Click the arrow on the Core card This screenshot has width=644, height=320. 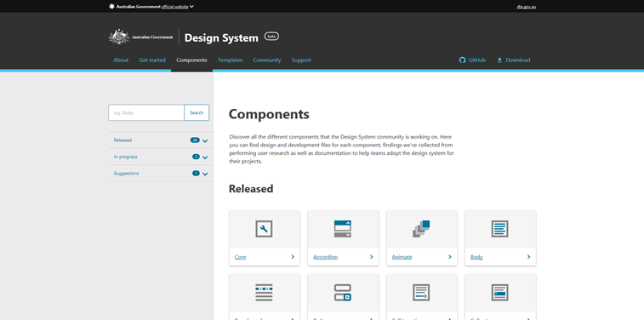[x=293, y=257]
